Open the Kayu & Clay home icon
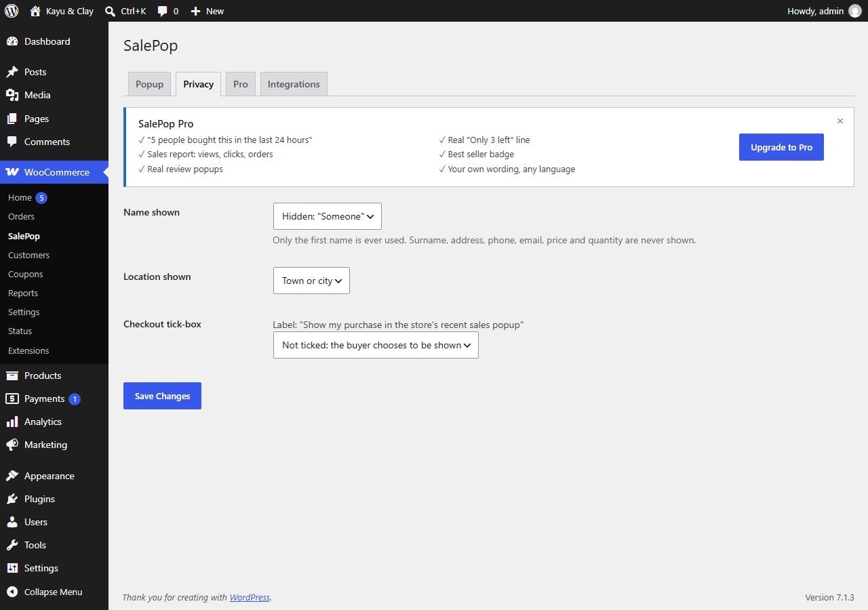 pyautogui.click(x=35, y=11)
